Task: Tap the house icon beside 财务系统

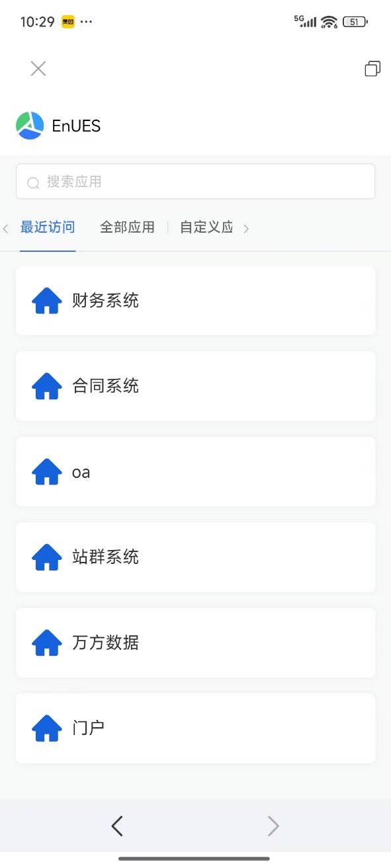Action: coord(47,301)
